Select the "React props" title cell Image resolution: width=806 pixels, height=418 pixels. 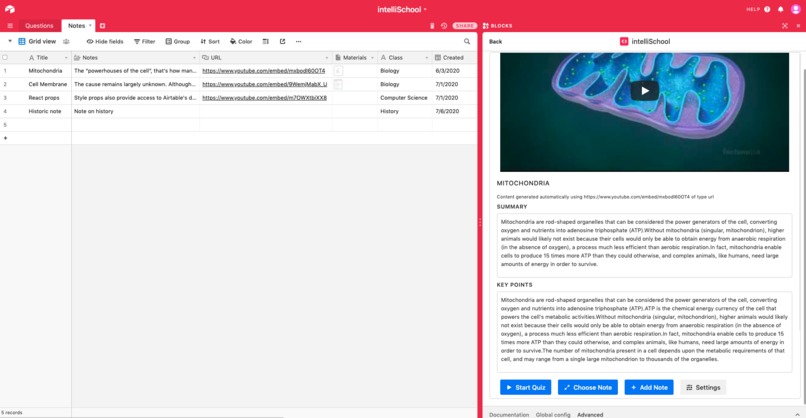point(45,98)
